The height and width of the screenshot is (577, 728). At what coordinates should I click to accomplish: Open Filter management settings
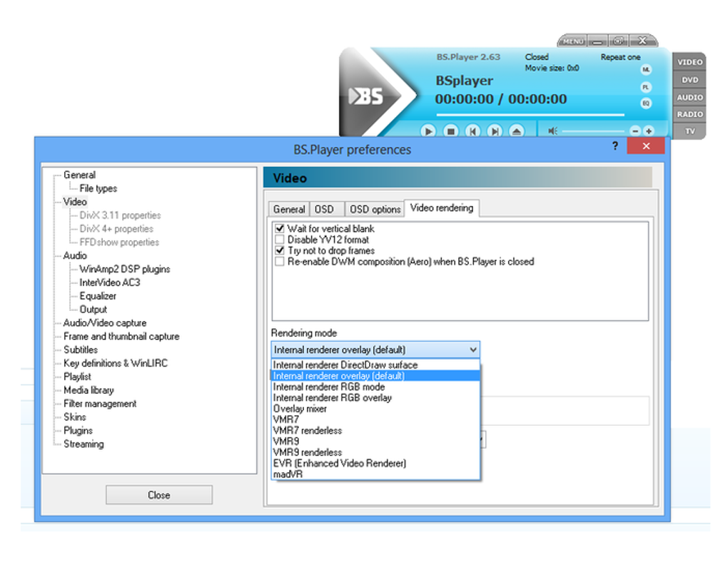(100, 404)
